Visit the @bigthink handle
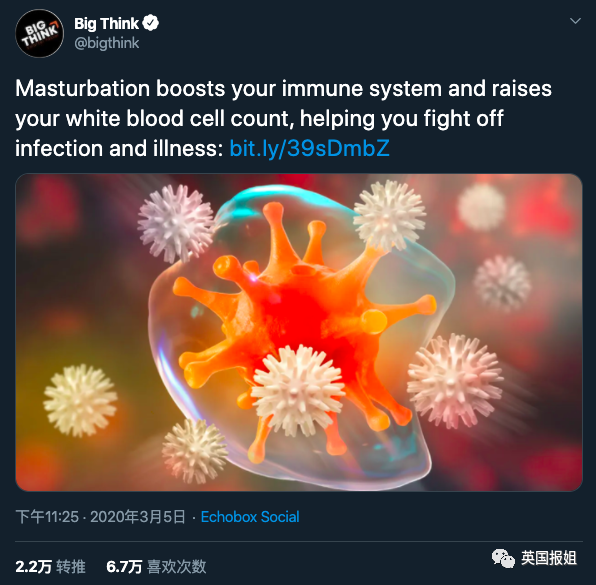 107,43
